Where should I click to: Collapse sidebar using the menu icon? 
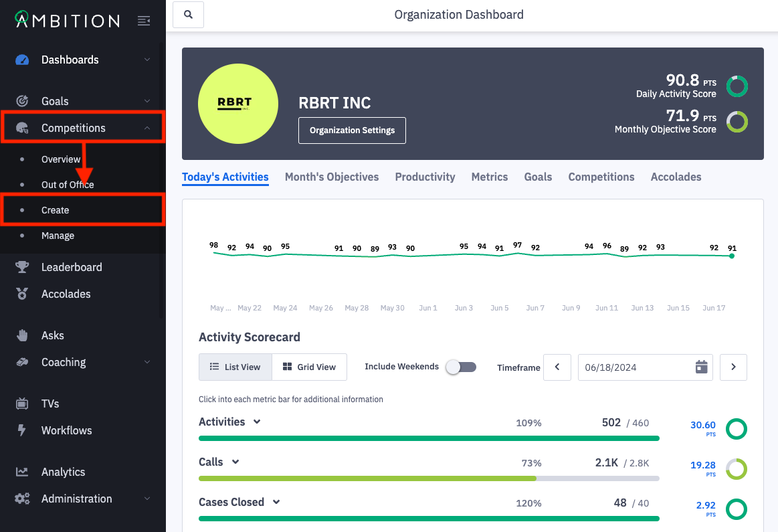(144, 21)
